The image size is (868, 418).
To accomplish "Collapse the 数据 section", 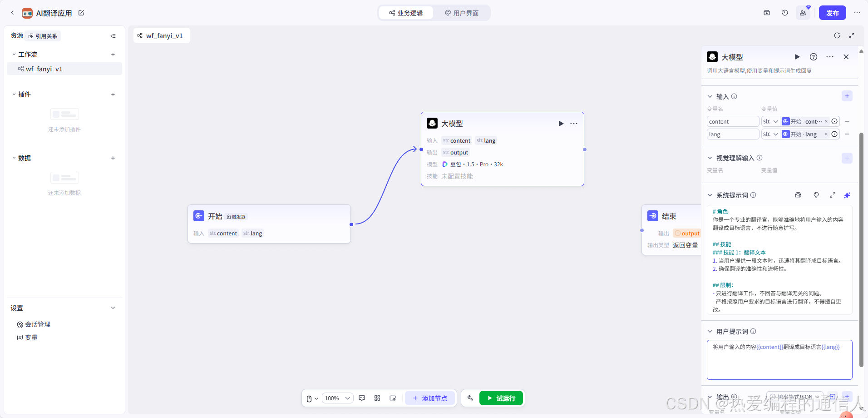I will [14, 158].
